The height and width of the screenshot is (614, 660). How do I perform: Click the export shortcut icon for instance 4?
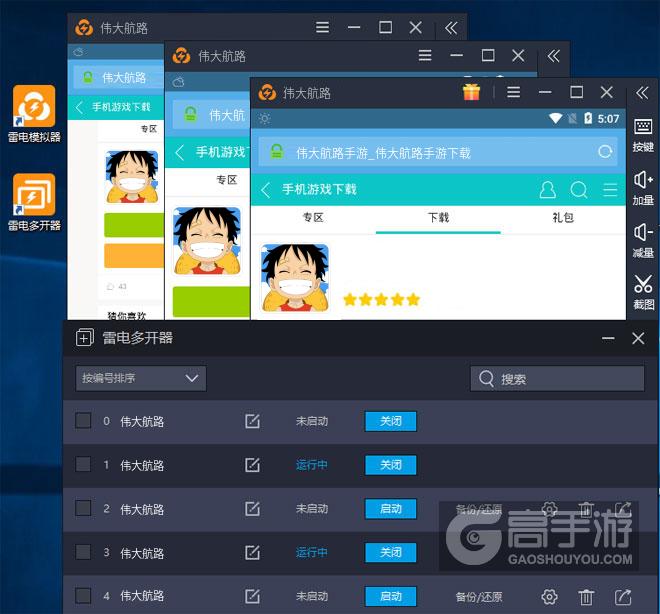623,596
